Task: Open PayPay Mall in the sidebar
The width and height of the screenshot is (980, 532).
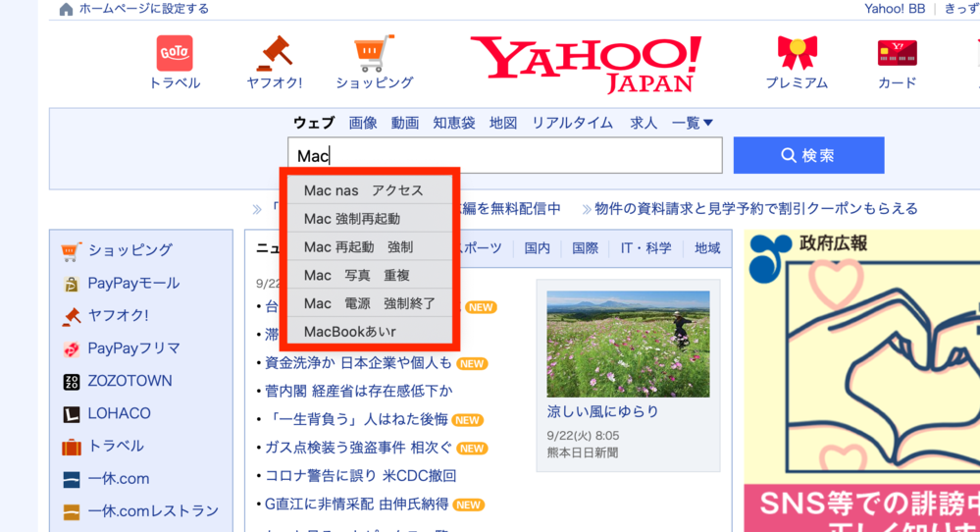Action: pyautogui.click(x=133, y=284)
